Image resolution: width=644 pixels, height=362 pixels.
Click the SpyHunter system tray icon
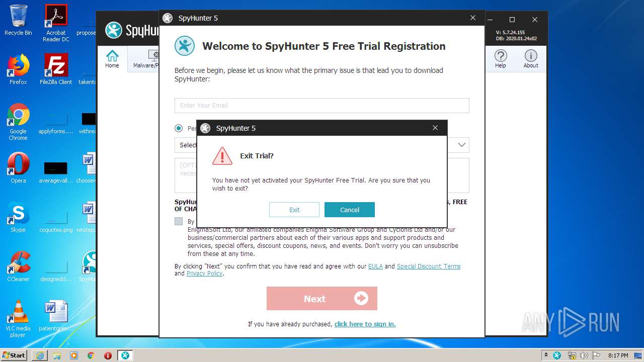557,355
